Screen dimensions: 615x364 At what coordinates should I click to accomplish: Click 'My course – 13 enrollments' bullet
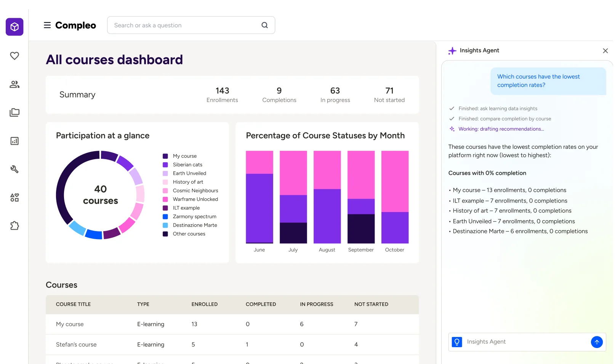(509, 190)
